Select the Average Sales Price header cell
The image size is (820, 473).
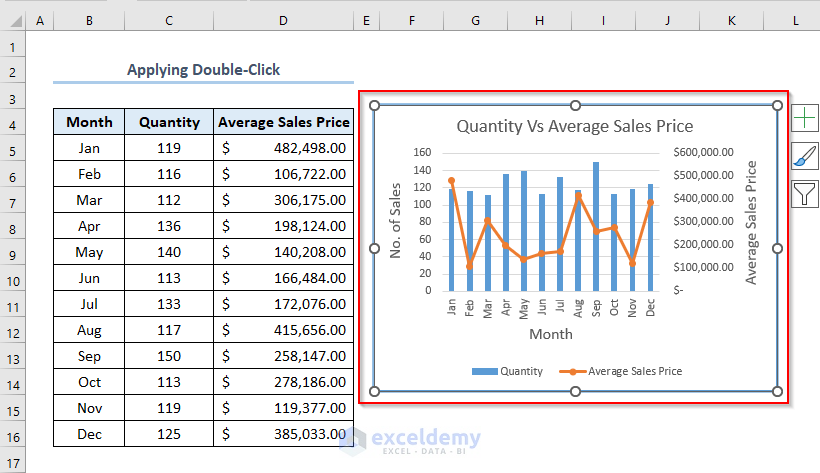283,122
